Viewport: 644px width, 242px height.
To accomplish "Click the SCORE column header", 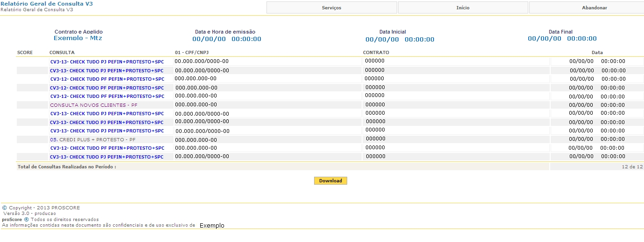I will (x=25, y=53).
